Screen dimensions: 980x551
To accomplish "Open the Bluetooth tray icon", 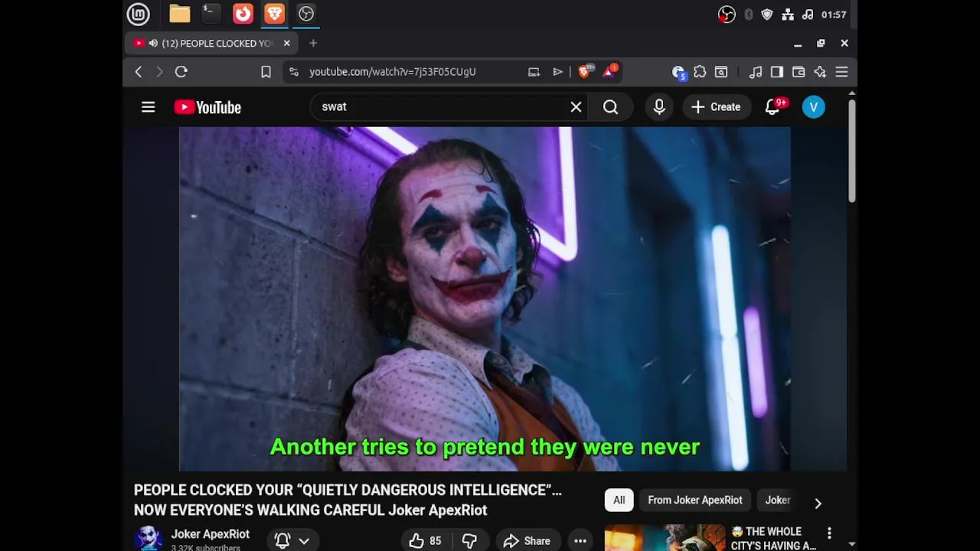I will 748,15.
